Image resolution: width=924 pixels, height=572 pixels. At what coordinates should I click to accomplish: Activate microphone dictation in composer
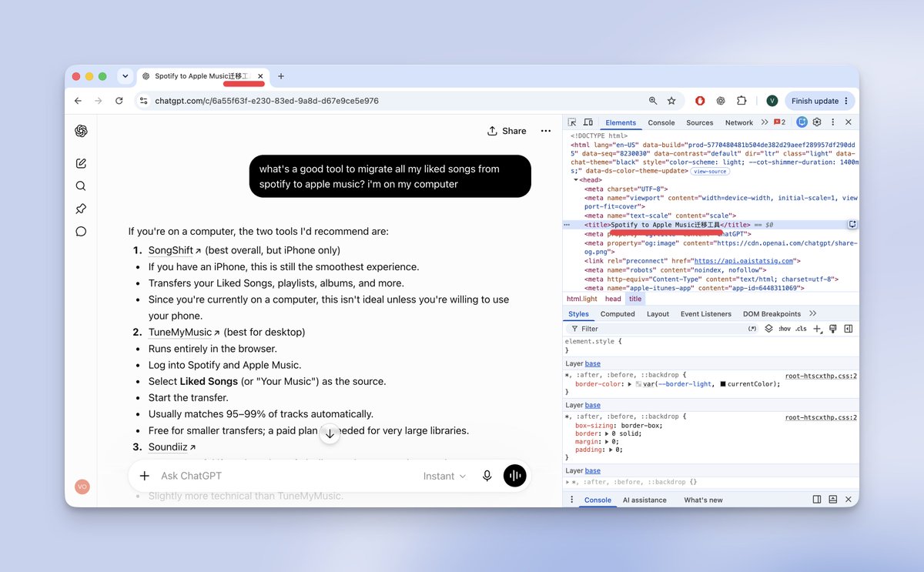[x=487, y=476]
